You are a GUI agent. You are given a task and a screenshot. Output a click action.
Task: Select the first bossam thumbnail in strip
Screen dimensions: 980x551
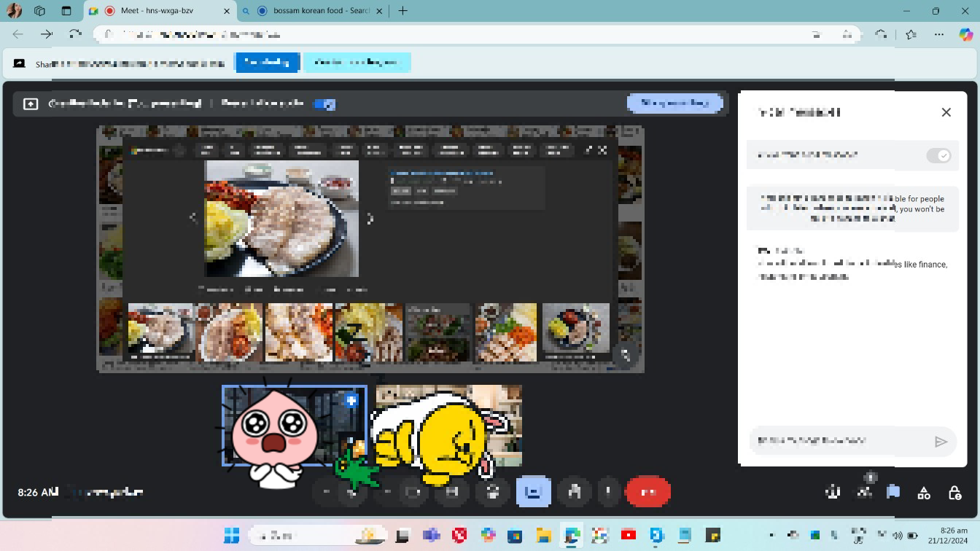(x=160, y=332)
